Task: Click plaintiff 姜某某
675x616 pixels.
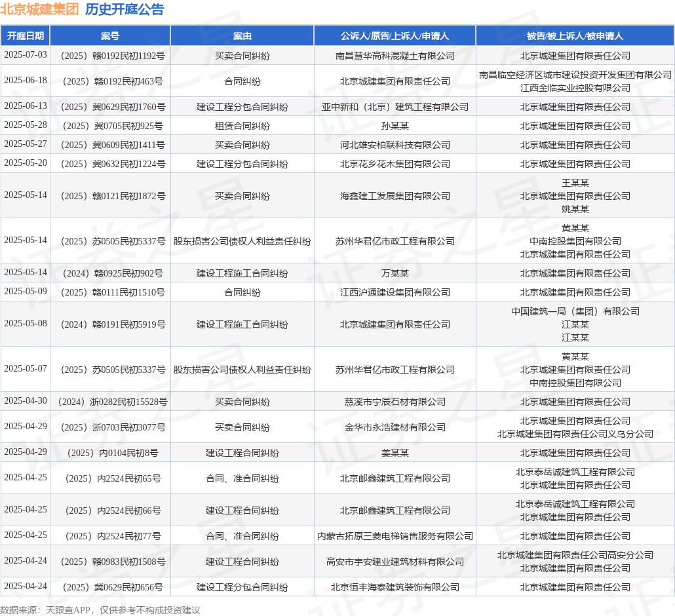Action: pyautogui.click(x=395, y=453)
